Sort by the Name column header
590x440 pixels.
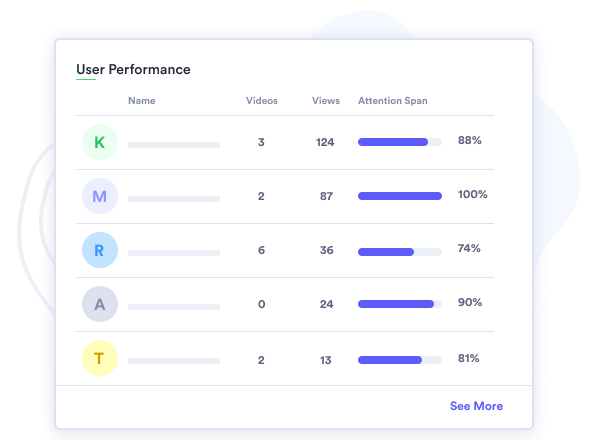[141, 100]
